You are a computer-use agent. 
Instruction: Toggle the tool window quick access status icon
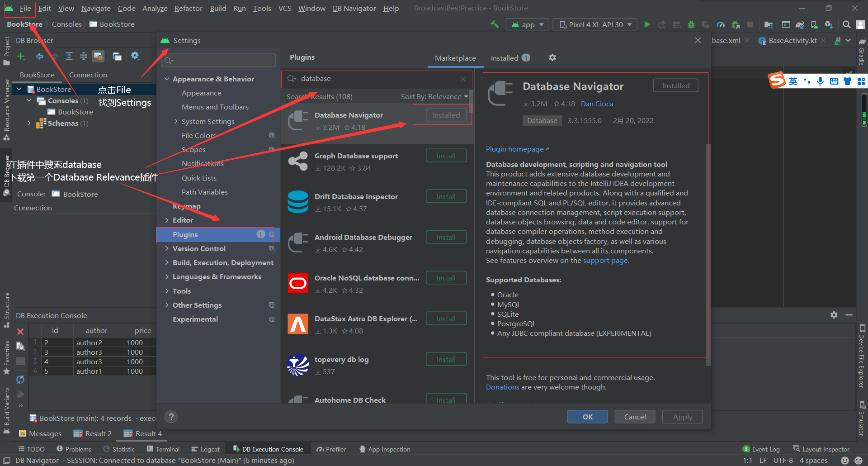pyautogui.click(x=7, y=461)
